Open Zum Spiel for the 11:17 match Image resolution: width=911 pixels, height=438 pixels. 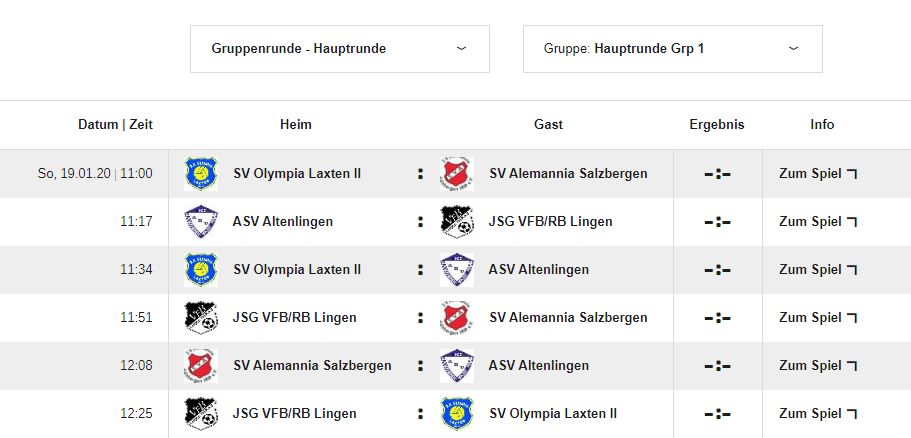click(x=818, y=221)
